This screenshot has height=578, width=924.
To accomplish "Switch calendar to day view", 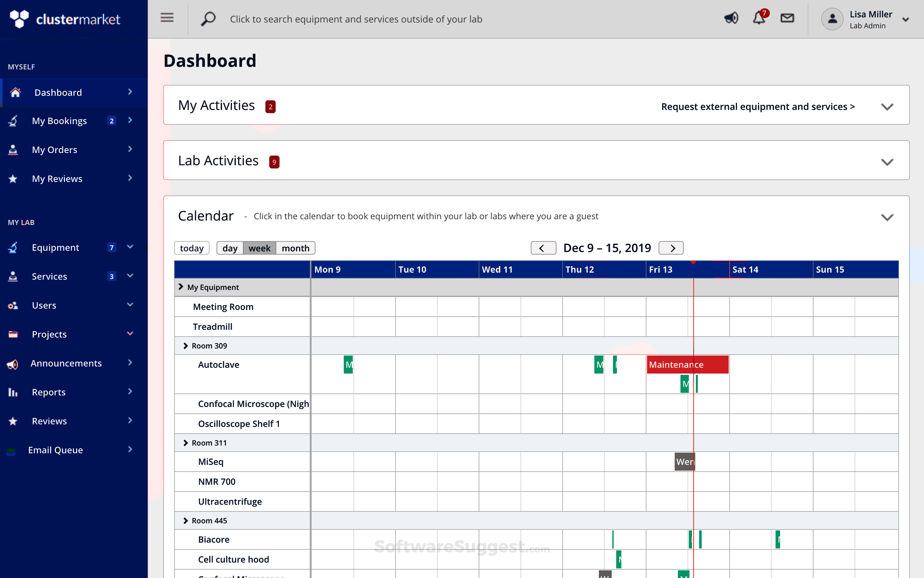I will click(x=230, y=248).
